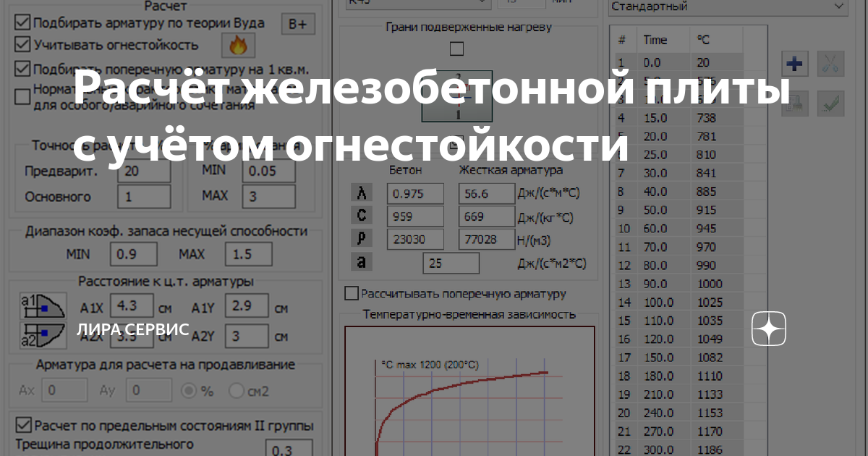The image size is (868, 456).
Task: Toggle 'Подбирать поперечную арматуру на 1 кв.м.' checkbox
Action: point(22,69)
